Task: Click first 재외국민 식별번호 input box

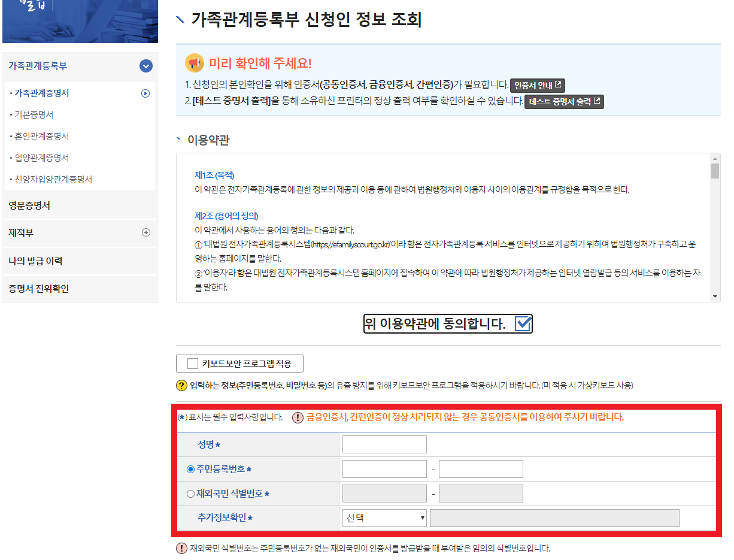Action: pyautogui.click(x=384, y=494)
